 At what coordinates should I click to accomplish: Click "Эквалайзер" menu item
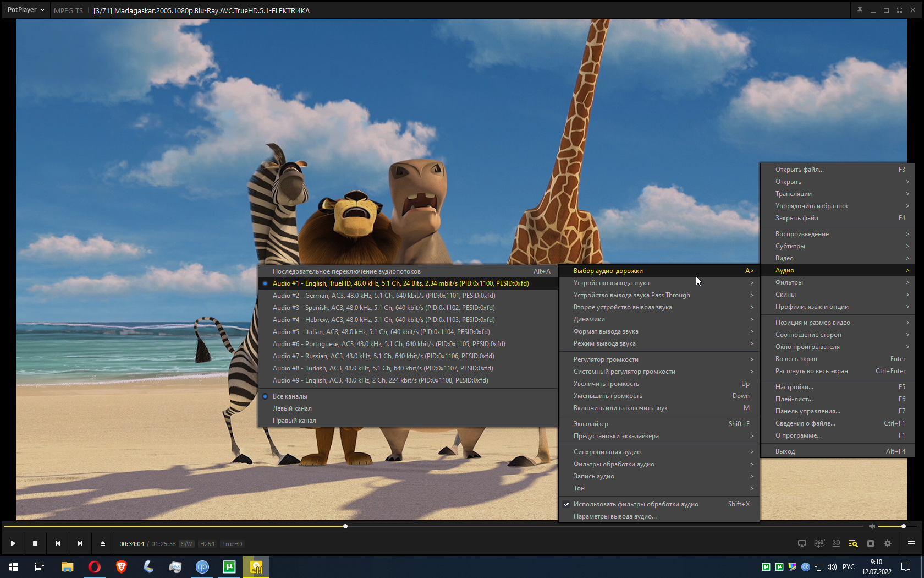591,424
